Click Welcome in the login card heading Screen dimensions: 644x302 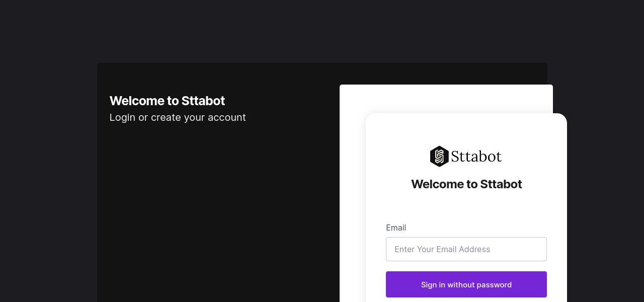click(437, 184)
